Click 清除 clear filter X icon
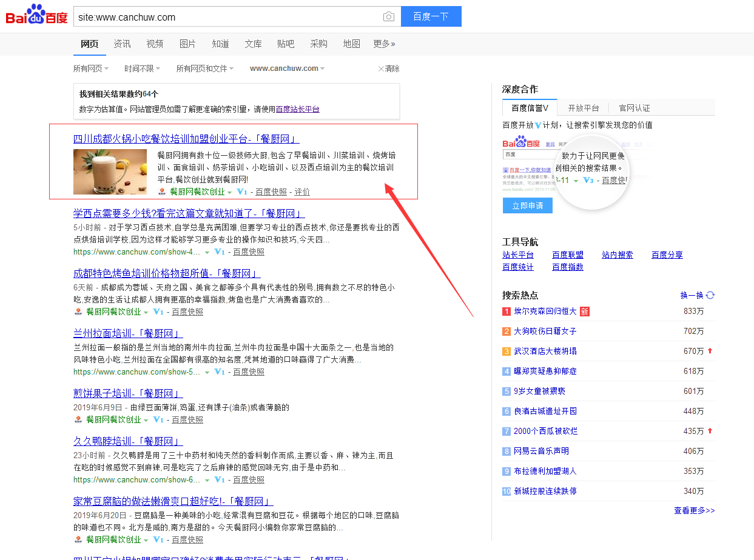The height and width of the screenshot is (560, 754). click(x=381, y=68)
